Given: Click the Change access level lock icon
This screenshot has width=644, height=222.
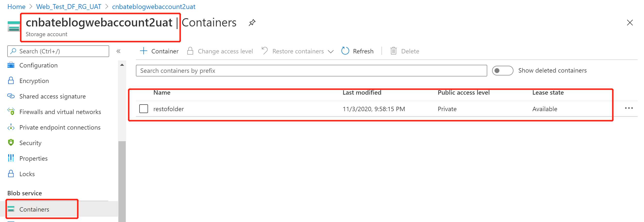Looking at the screenshot, I should [x=190, y=51].
